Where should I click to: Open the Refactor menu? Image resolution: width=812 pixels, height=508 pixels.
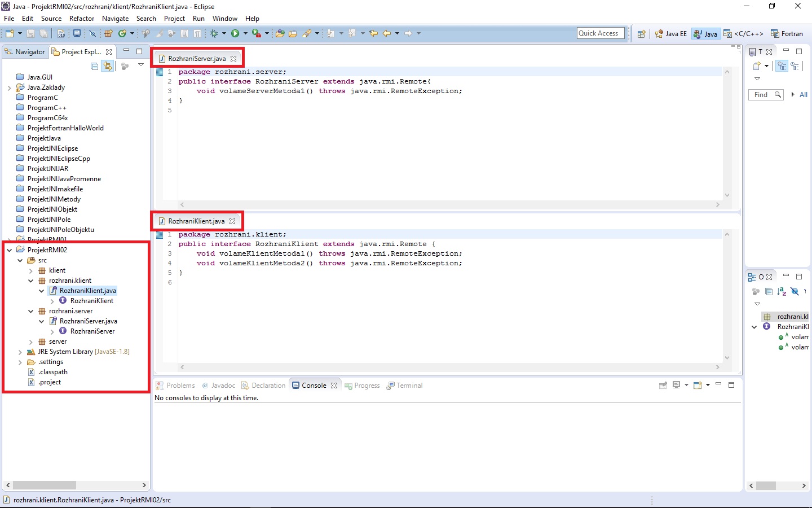tap(82, 18)
